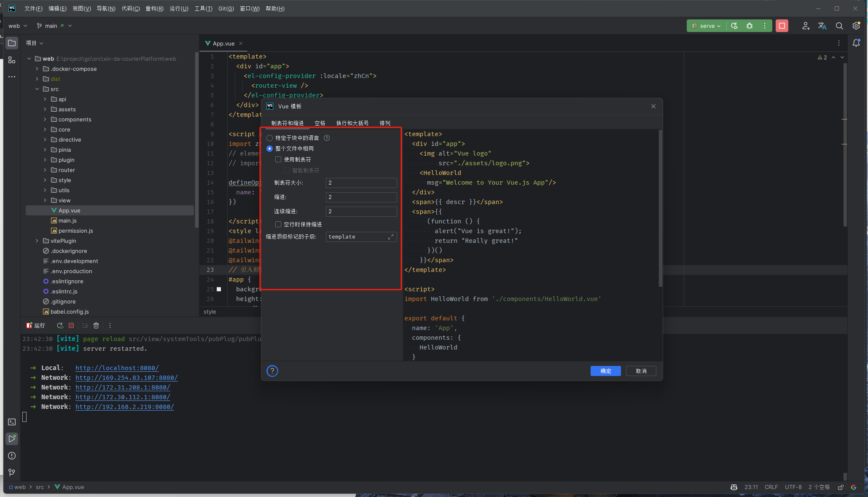Screen dimensions: 868x497
Task: Open Code With Me user icon
Action: [806, 26]
